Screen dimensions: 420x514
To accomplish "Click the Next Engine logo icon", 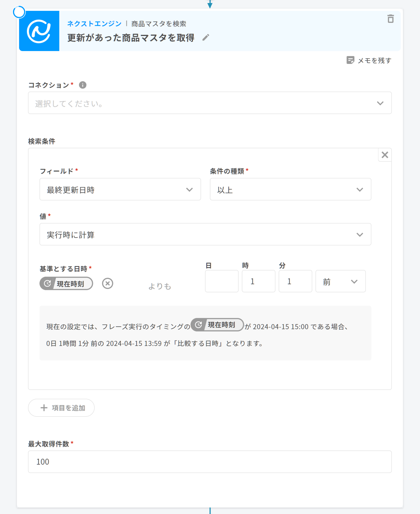I will [39, 31].
